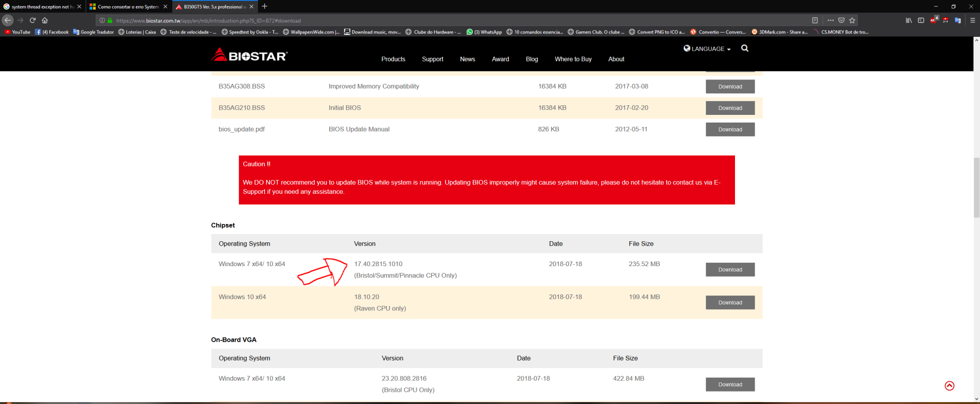Viewport: 980px width, 404px height.
Task: Open the News menu item
Action: tap(468, 59)
